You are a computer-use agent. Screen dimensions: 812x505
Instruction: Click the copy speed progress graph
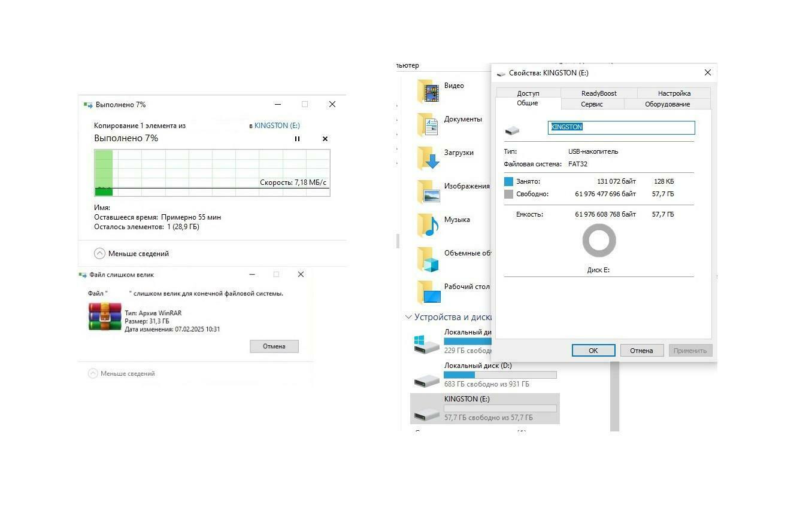coord(212,173)
